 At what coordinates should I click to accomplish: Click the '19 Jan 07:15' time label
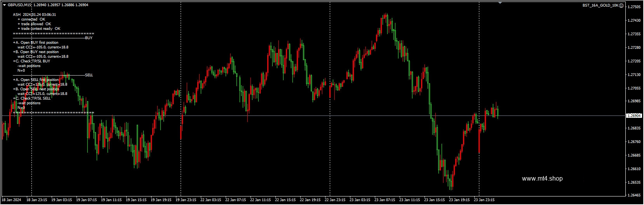tap(87, 200)
